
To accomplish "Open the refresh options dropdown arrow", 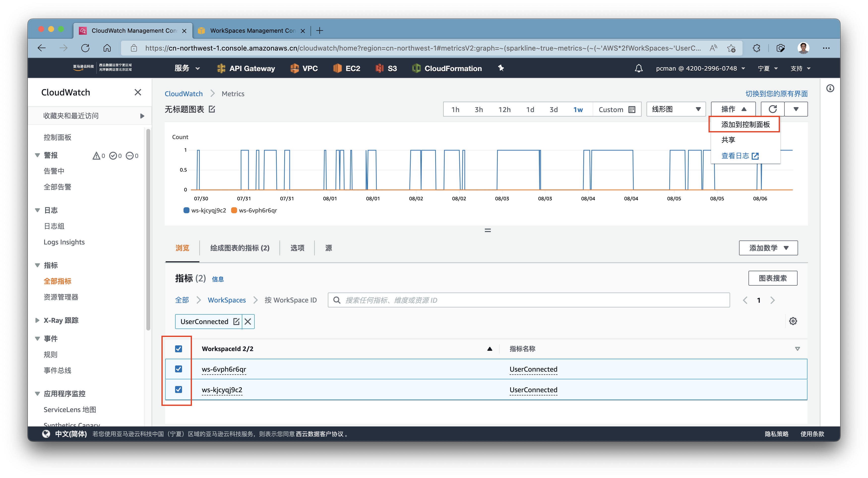I will coord(796,109).
